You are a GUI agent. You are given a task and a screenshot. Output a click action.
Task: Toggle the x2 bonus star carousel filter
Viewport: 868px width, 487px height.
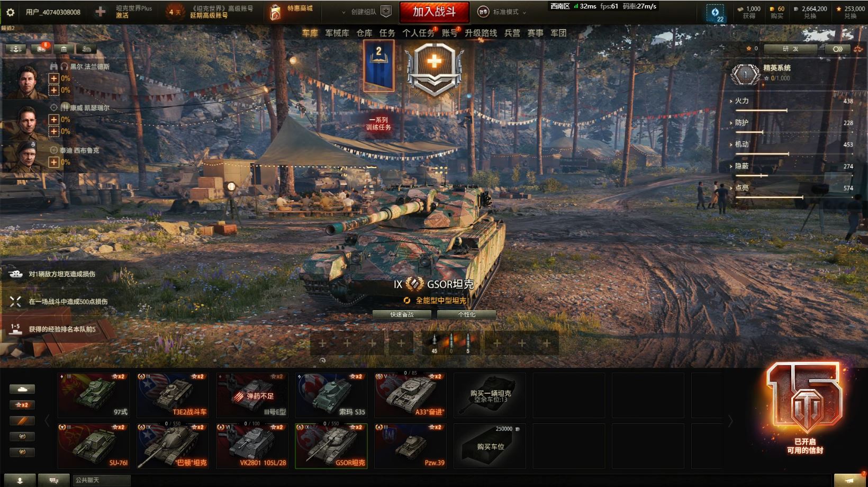(x=22, y=405)
